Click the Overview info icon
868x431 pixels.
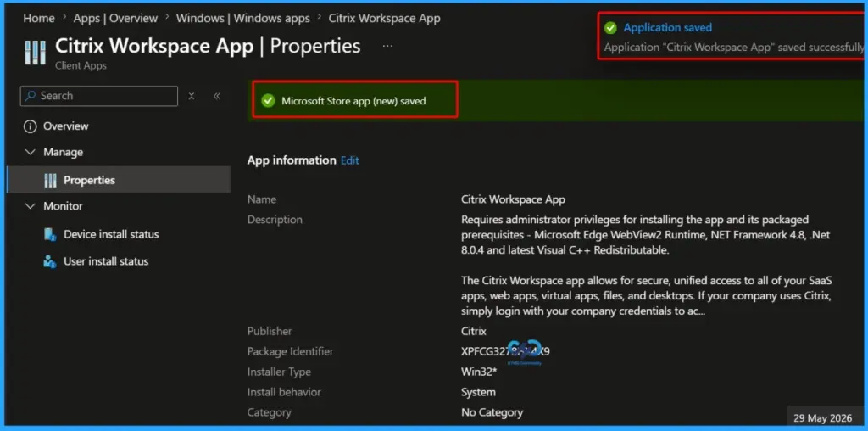click(x=30, y=126)
